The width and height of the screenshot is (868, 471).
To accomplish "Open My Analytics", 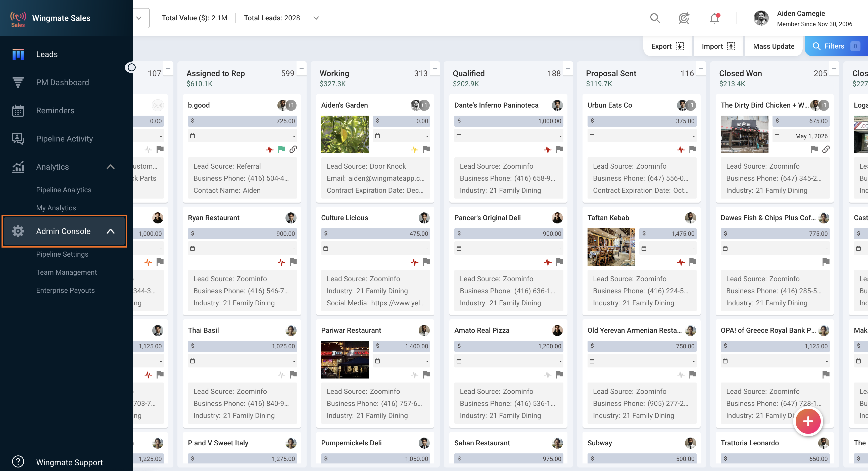I will (56, 208).
